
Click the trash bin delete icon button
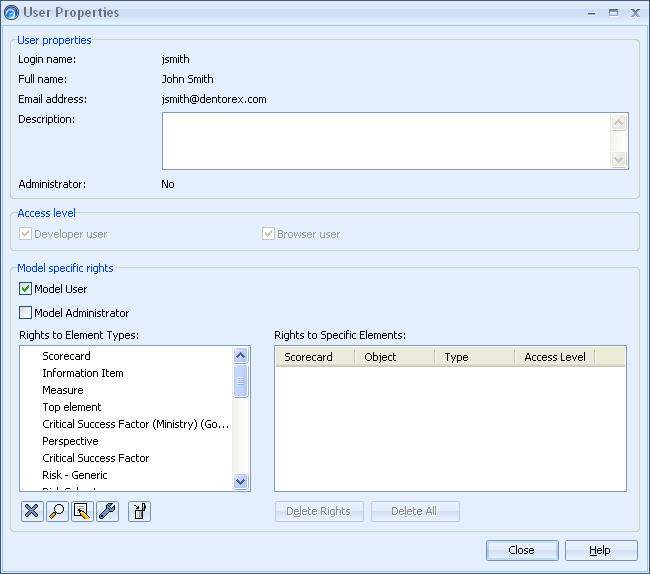click(139, 511)
